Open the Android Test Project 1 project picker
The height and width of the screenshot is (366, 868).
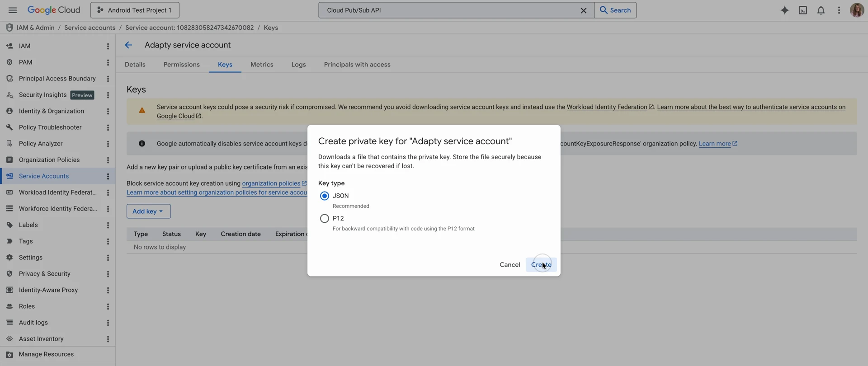[x=135, y=10]
